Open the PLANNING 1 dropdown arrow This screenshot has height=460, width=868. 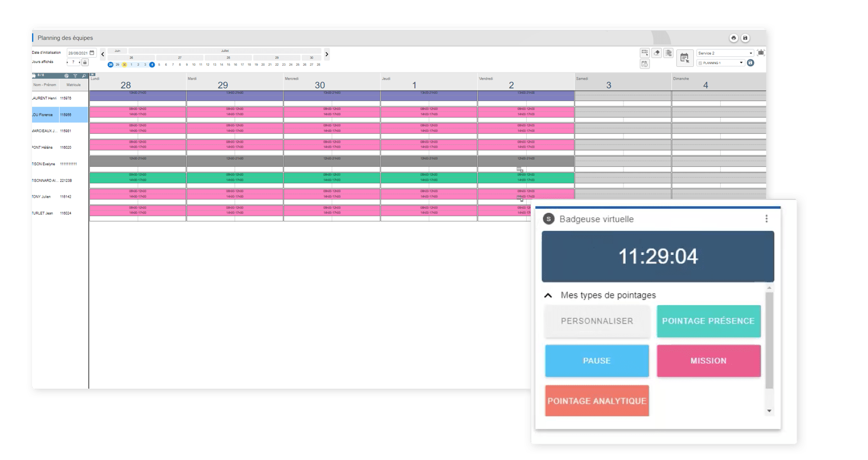pyautogui.click(x=741, y=63)
